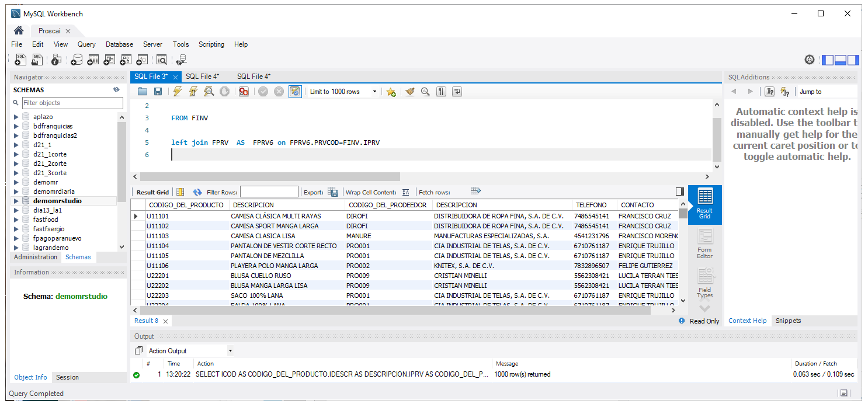Select the Form Editor view

click(705, 243)
